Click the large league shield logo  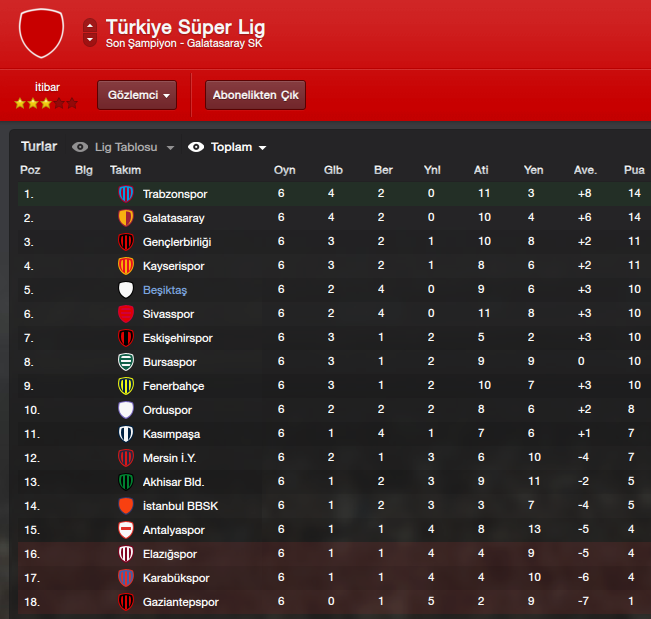pos(42,33)
